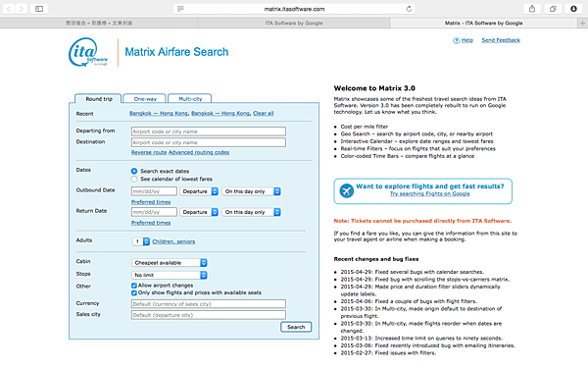This screenshot has width=588, height=368.
Task: Switch to Round trip tab
Action: 99,99
